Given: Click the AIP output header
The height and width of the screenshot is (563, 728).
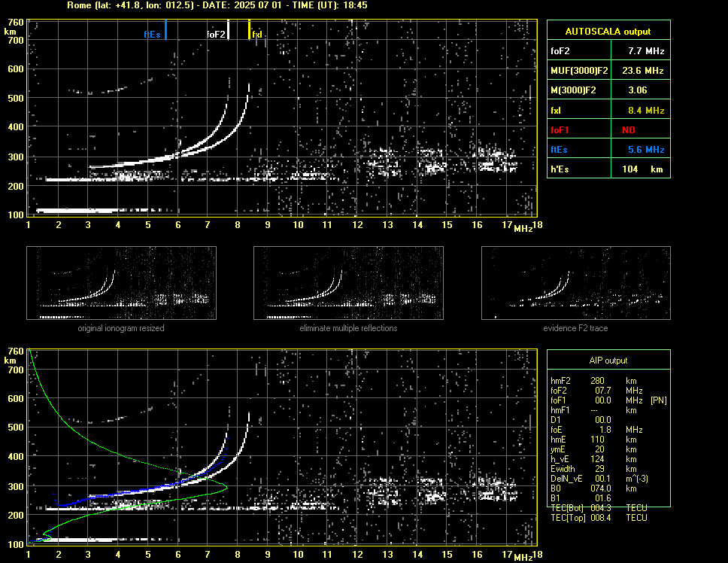Looking at the screenshot, I should (608, 361).
